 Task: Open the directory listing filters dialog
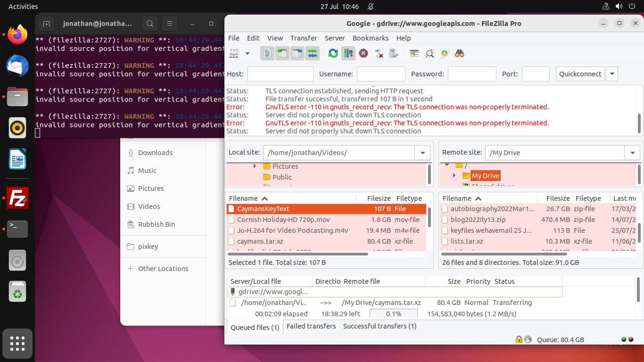tap(414, 53)
